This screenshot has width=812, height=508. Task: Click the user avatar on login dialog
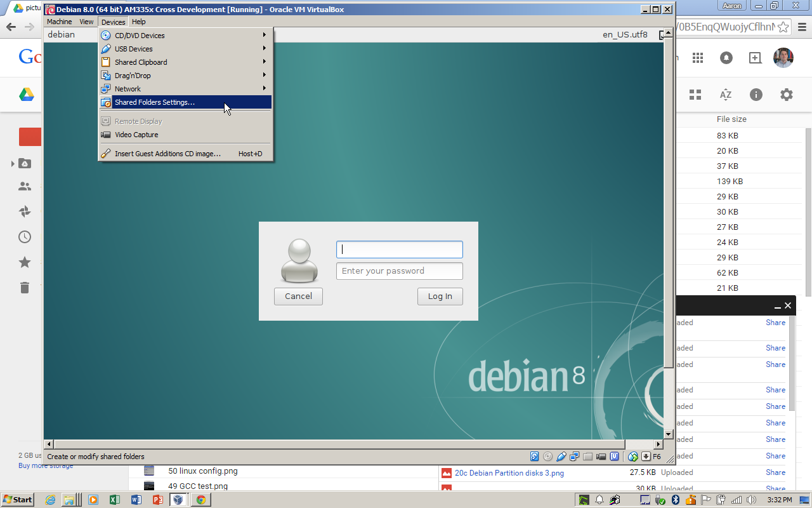pyautogui.click(x=299, y=260)
